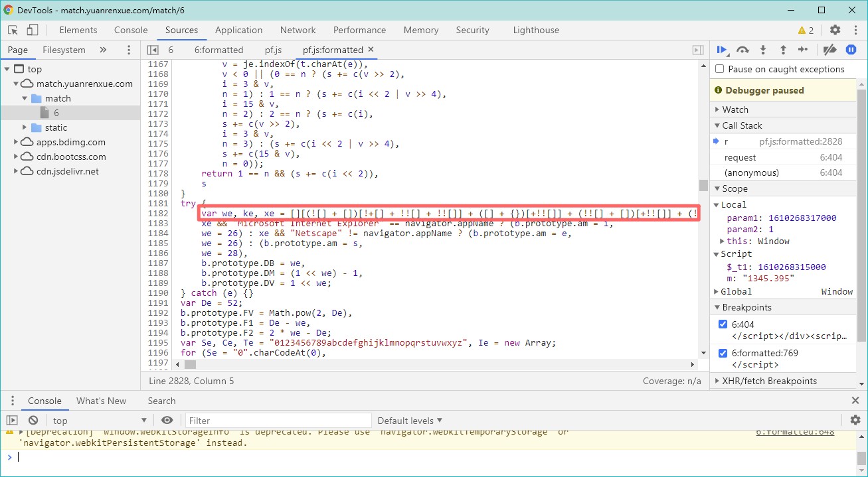The height and width of the screenshot is (477, 868).
Task: Step out of current function
Action: 783,50
